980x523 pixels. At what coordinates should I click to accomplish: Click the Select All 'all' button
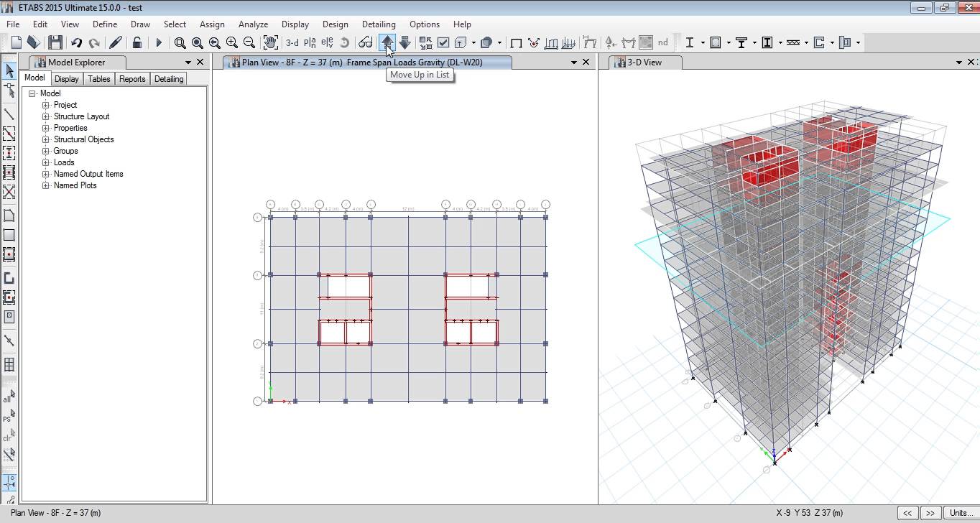pyautogui.click(x=9, y=397)
